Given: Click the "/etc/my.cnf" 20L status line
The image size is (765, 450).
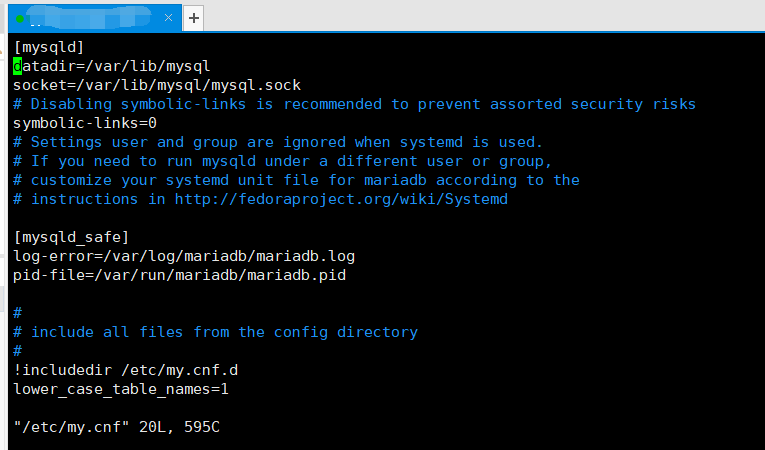Looking at the screenshot, I should (117, 427).
